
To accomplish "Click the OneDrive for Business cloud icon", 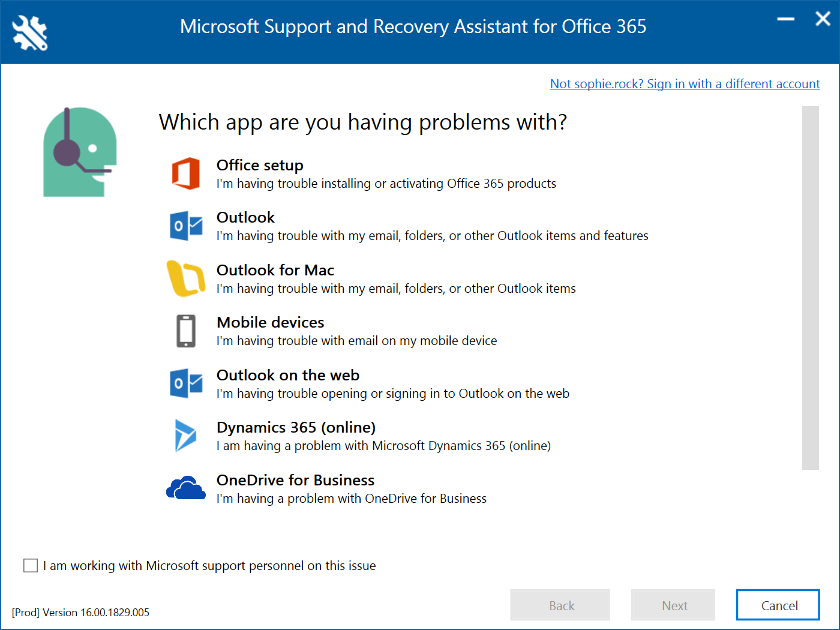I will pyautogui.click(x=186, y=488).
